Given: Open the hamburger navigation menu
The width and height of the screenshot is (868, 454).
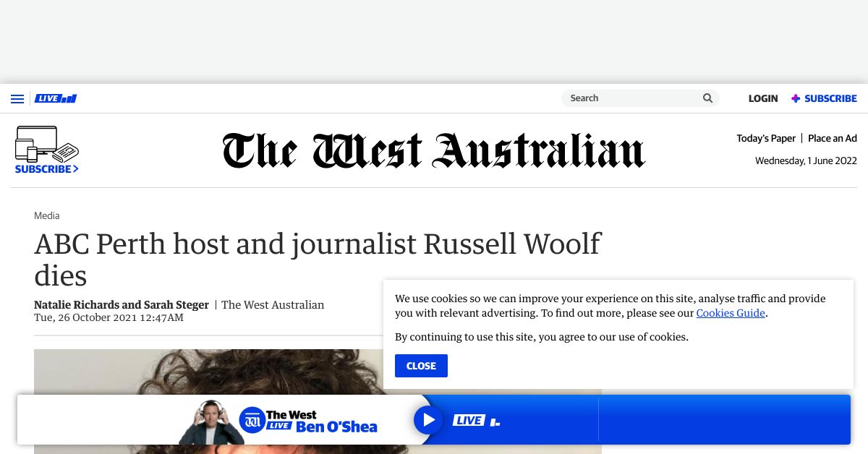Looking at the screenshot, I should [x=17, y=98].
